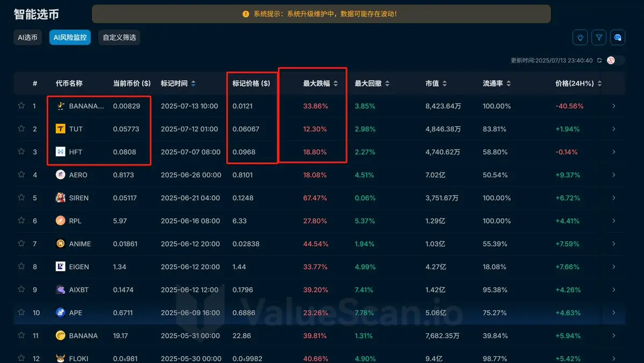Click the SIREN coin icon
The image size is (644, 363).
coord(60,198)
